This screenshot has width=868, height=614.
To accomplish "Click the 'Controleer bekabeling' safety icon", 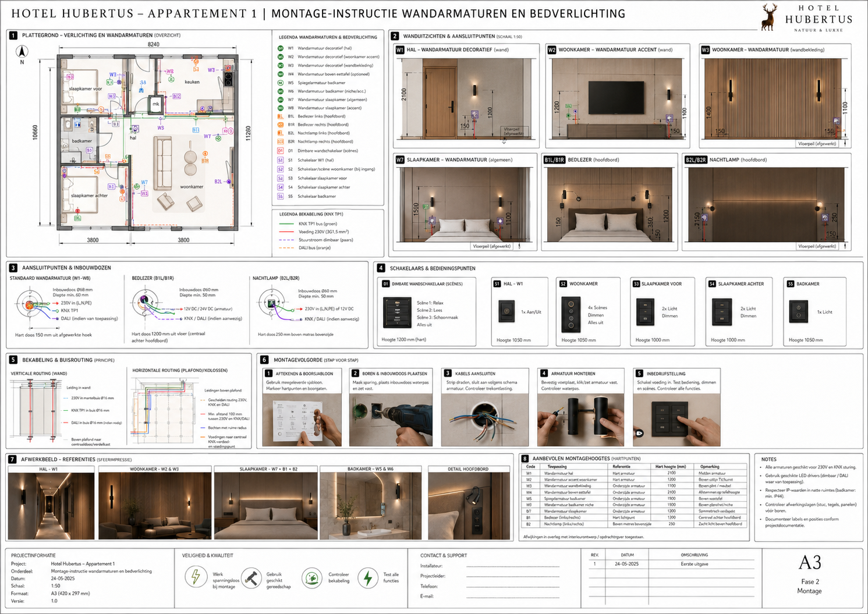I will tap(312, 578).
